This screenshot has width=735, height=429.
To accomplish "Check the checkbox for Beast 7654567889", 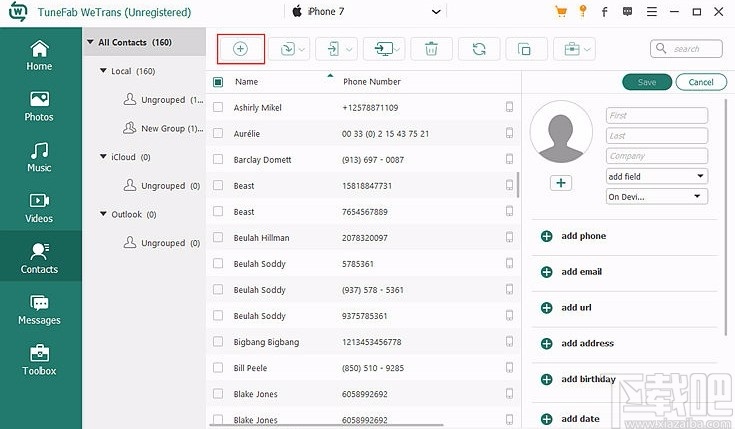I will point(218,211).
